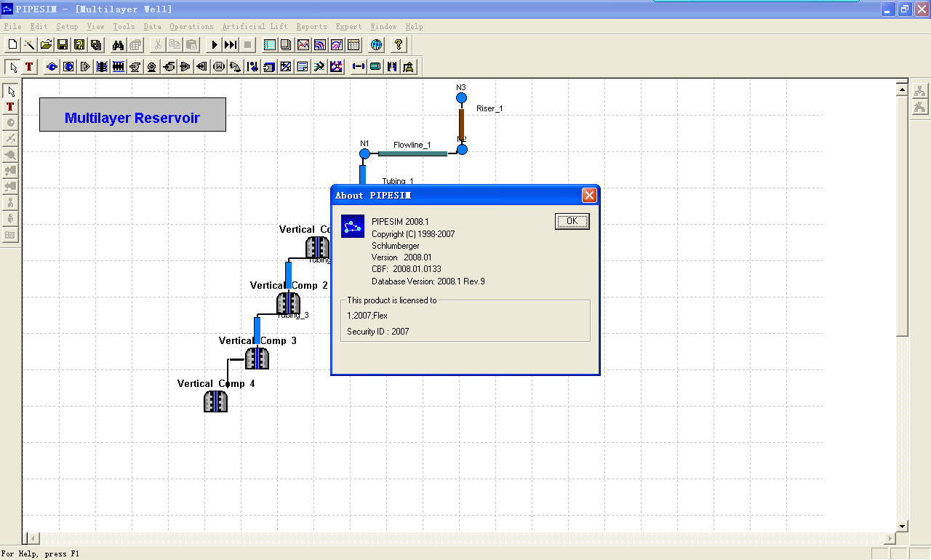Viewport: 931px width, 560px height.
Task: Click the fast-forward run icon
Action: click(x=231, y=44)
